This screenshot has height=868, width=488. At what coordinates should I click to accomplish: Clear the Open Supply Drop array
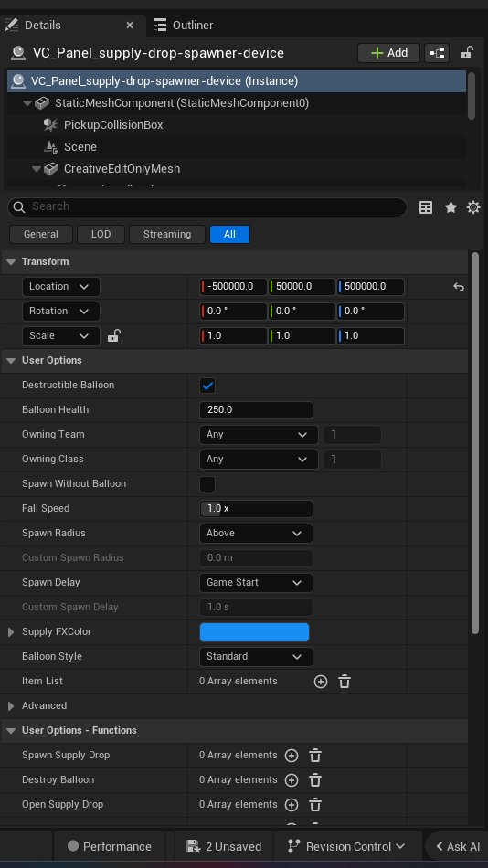pos(315,805)
